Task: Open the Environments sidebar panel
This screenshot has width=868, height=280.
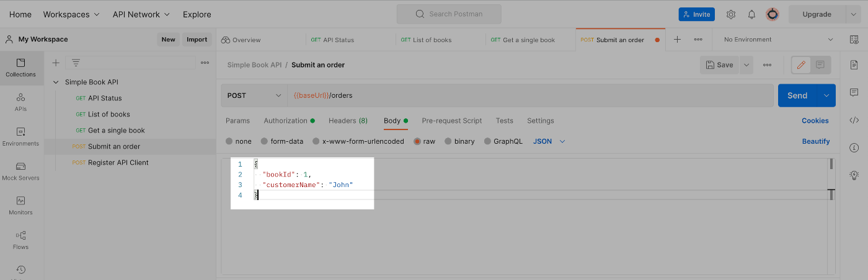Action: tap(20, 137)
